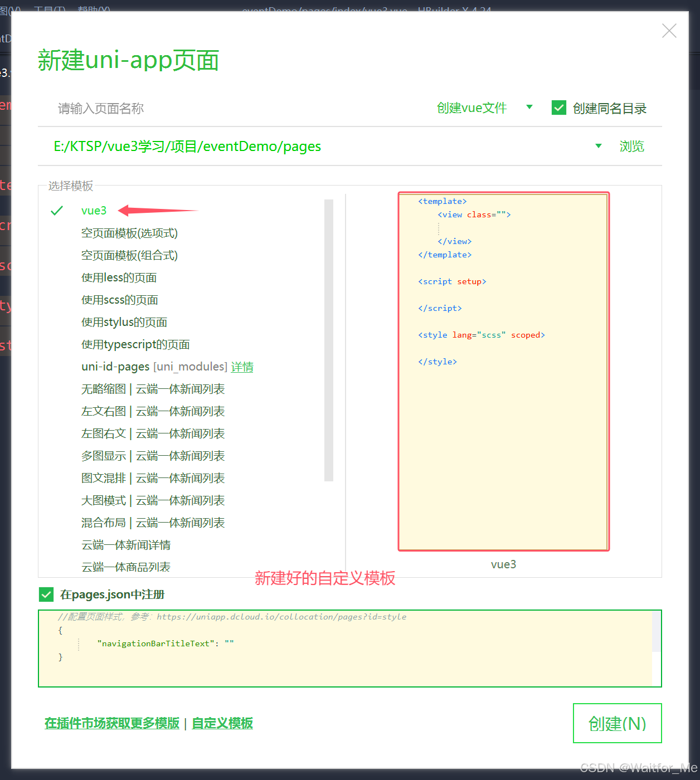
Task: Choose the 使用less的页面 template
Action: (x=119, y=277)
